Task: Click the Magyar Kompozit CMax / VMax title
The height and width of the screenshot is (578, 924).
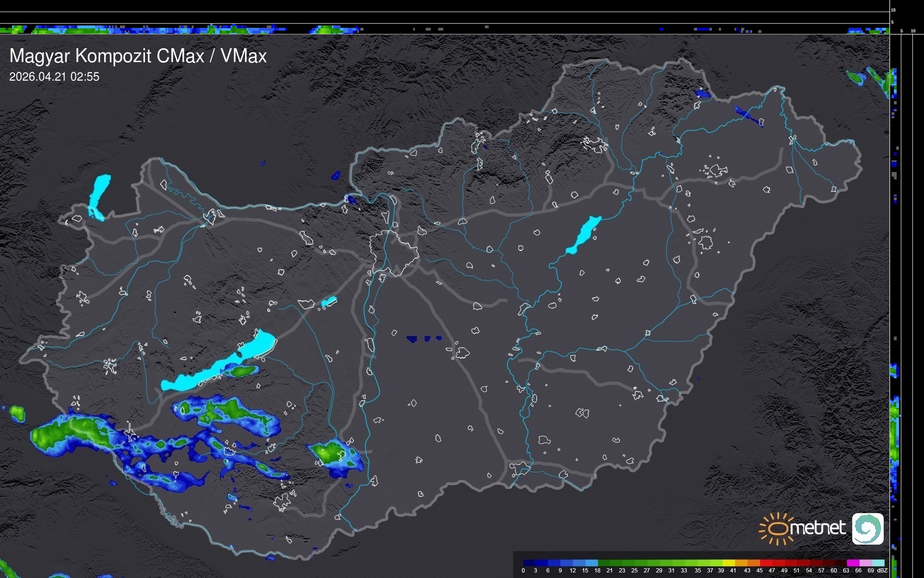Action: pos(138,56)
